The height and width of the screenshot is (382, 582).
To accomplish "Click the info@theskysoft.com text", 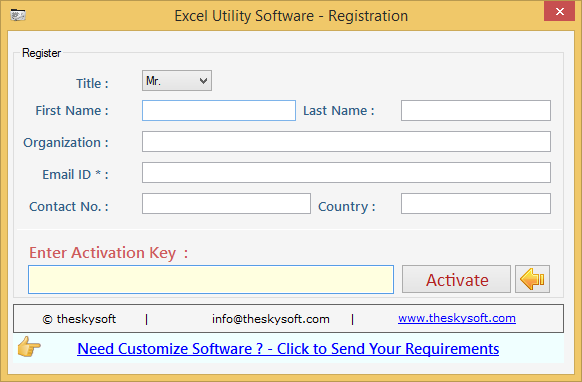I will [x=271, y=319].
